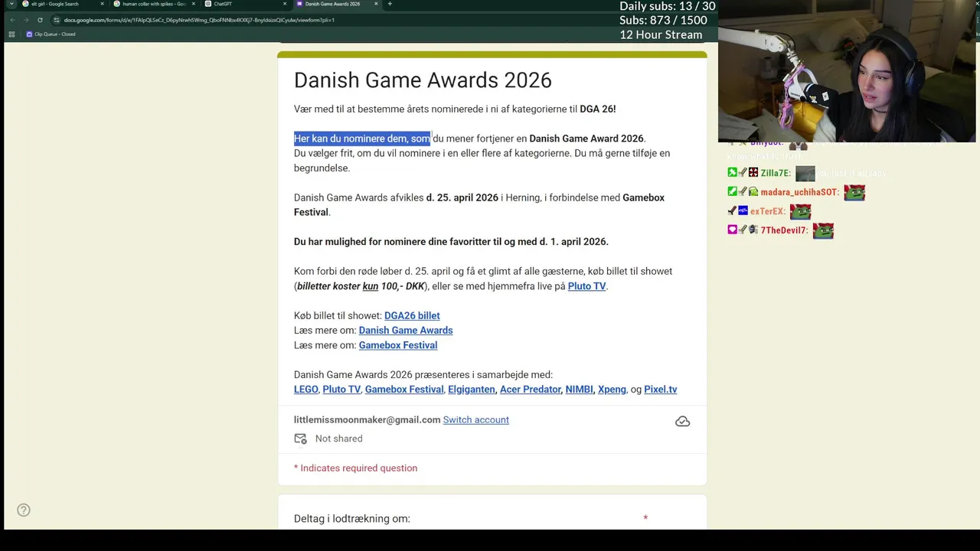Click the 'Not shared' email icon
Viewport: 980px width, 551px height.
(300, 439)
